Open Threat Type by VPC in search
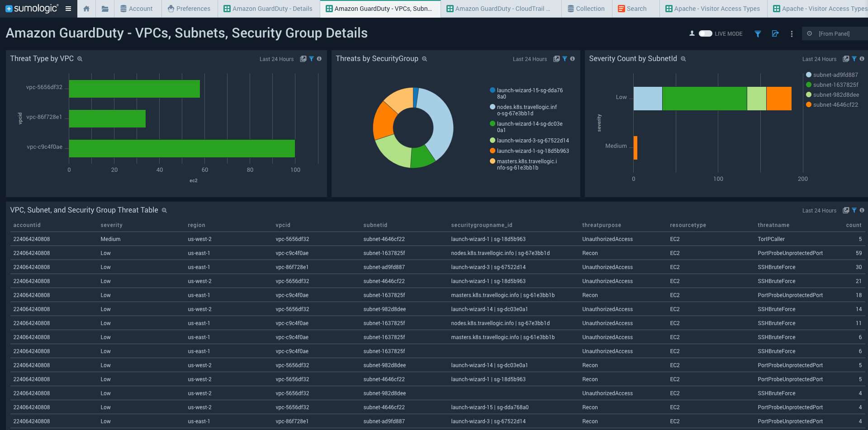Screen dimensions: 868x430 click(x=303, y=59)
